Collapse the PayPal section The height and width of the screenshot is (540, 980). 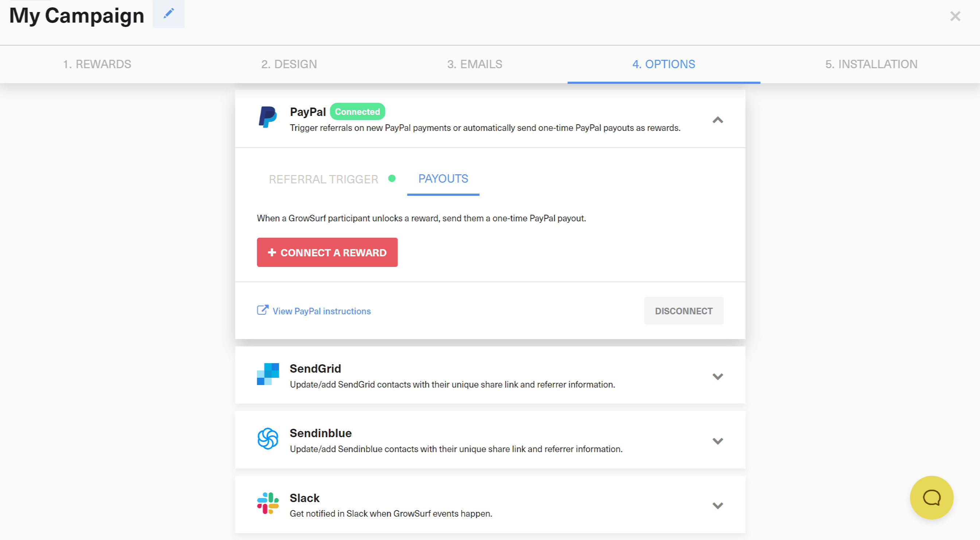tap(718, 120)
